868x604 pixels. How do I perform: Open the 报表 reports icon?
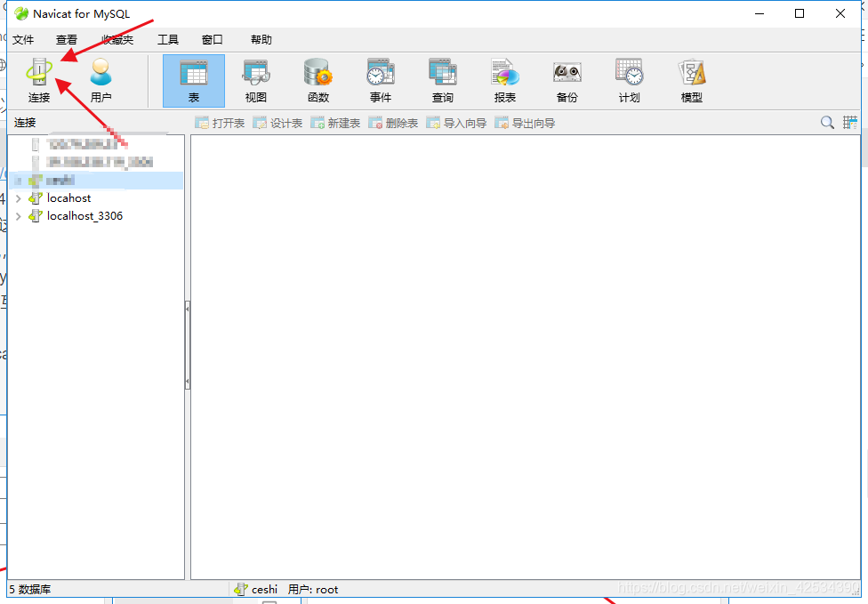point(505,81)
